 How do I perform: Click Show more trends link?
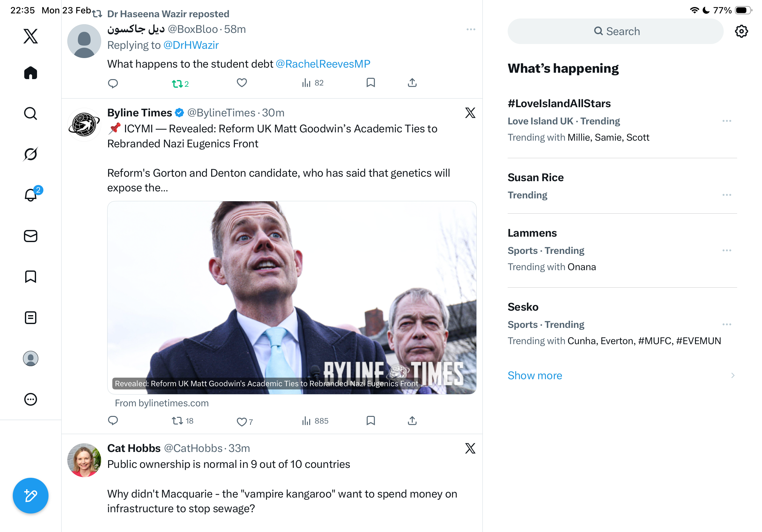tap(535, 375)
